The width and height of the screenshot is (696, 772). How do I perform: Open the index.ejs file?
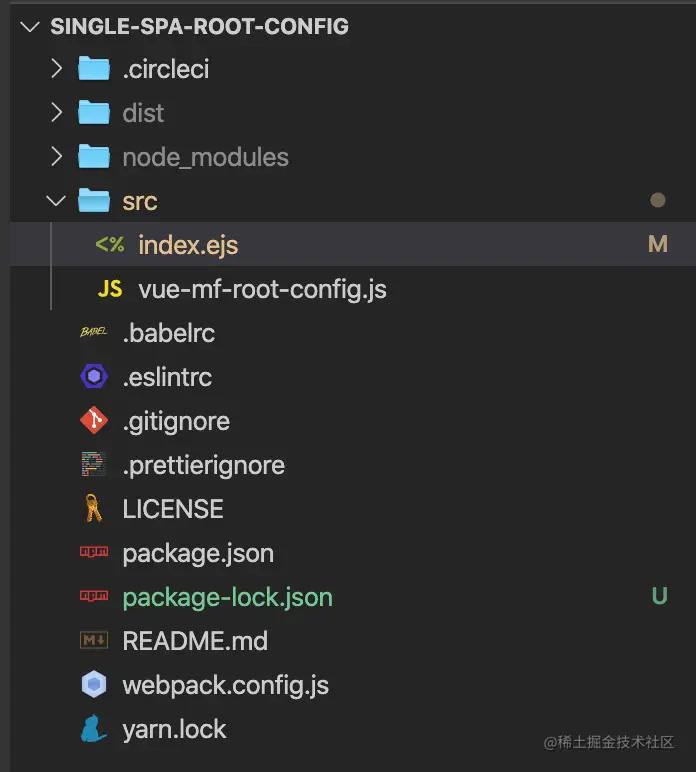[x=188, y=245]
